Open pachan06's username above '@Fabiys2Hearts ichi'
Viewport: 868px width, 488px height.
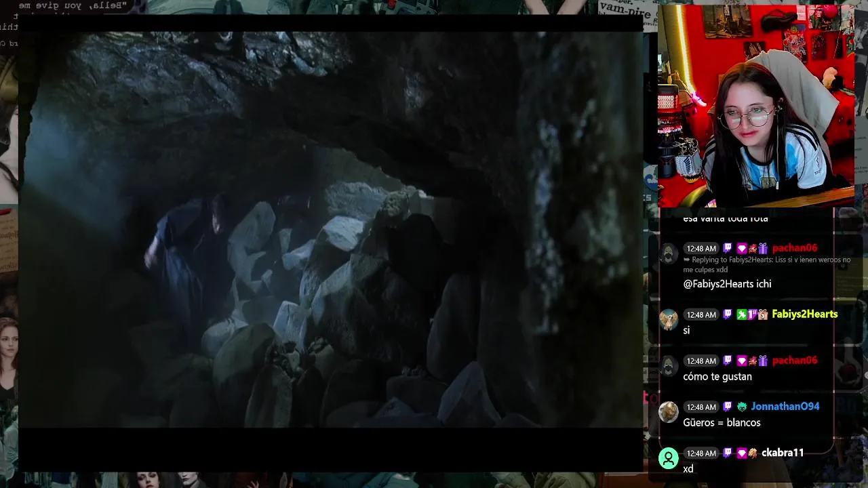pos(795,248)
